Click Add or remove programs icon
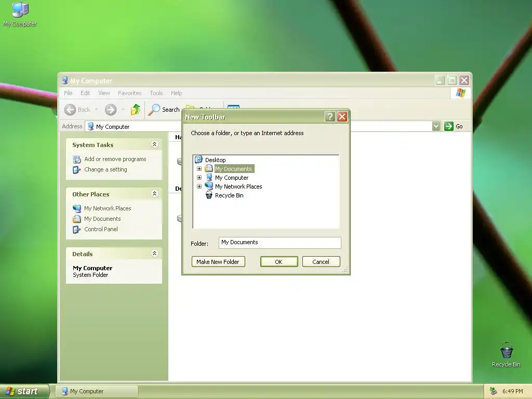 pos(77,159)
